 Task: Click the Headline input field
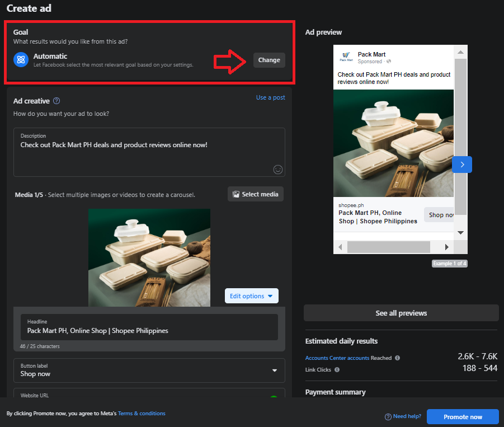click(149, 327)
